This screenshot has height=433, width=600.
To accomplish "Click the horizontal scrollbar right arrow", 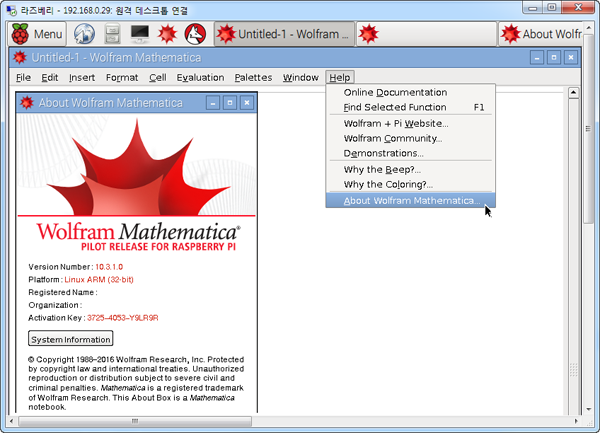I will (576, 421).
